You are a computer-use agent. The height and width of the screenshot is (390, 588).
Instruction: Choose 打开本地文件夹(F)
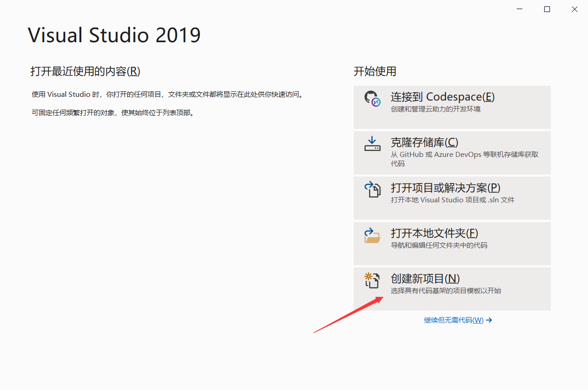pos(452,243)
